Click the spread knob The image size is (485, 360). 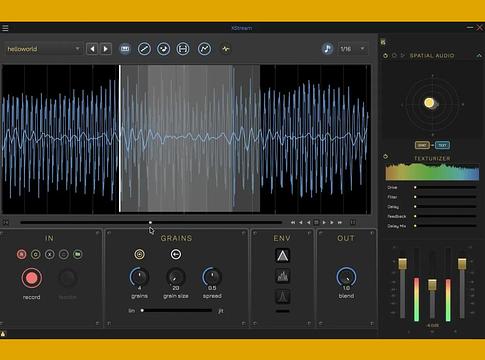[x=212, y=277]
